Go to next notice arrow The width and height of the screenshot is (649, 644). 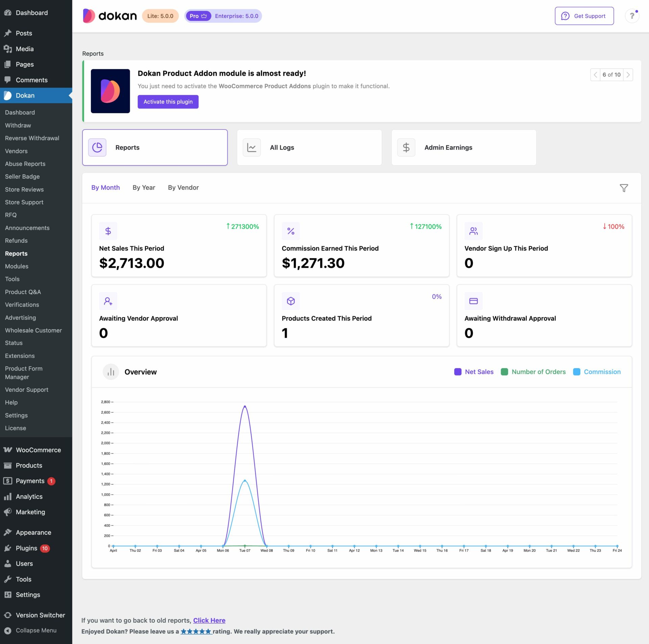pyautogui.click(x=628, y=75)
